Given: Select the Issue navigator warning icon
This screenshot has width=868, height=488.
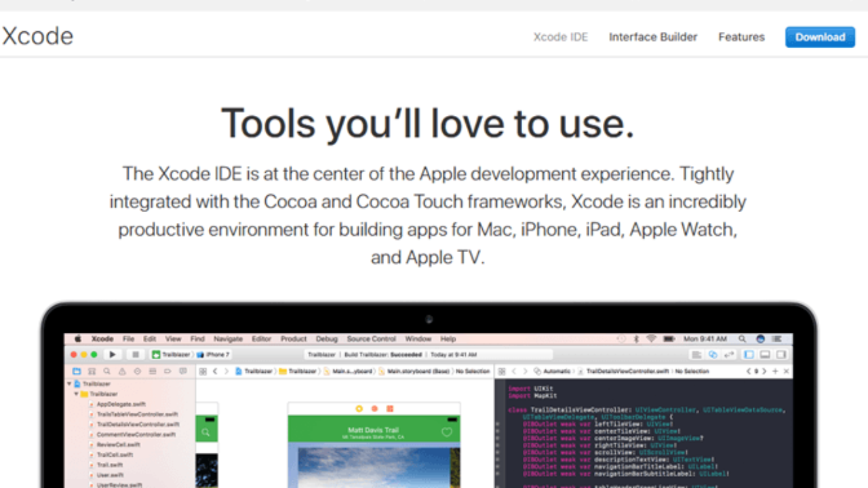Looking at the screenshot, I should [122, 371].
